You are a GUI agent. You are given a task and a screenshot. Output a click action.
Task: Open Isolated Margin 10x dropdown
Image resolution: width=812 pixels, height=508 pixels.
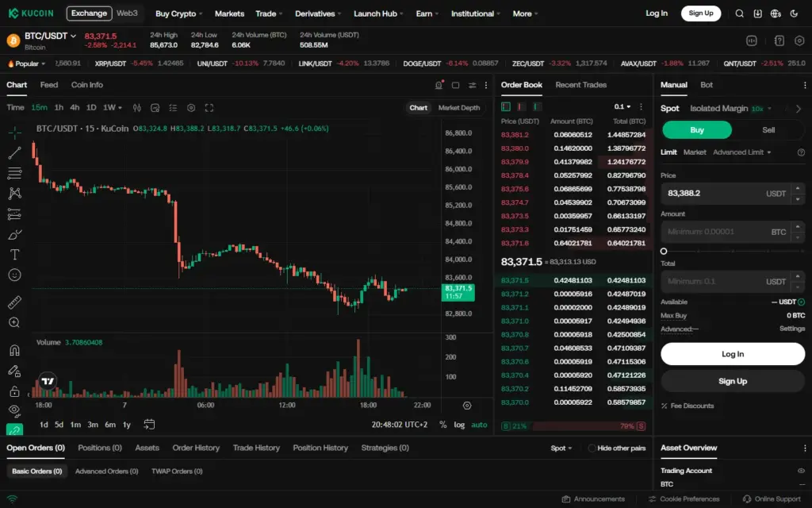point(730,108)
